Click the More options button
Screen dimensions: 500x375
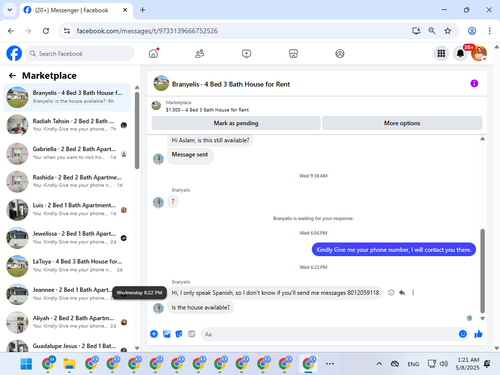tap(402, 123)
